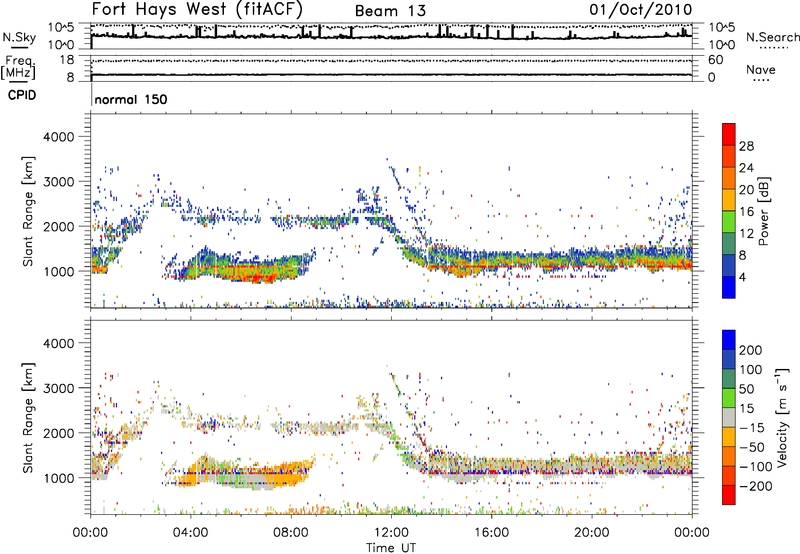
Task: Select the "Freq. [MHz]" axis label
Action: coord(18,68)
